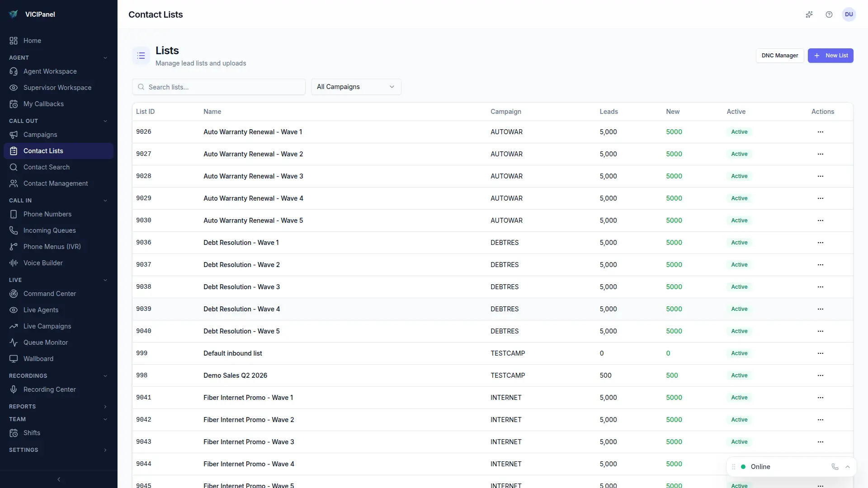Click the phone icon in the Online widget
Viewport: 868px width, 488px height.
tap(835, 467)
